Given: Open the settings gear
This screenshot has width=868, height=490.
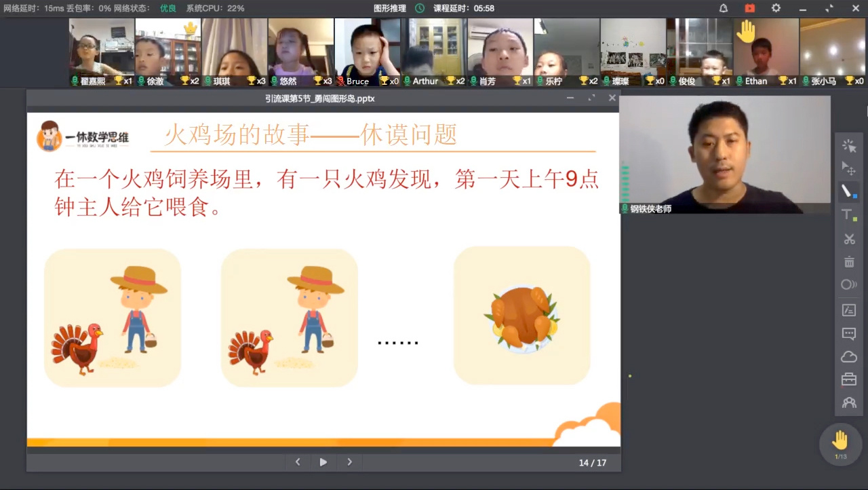Looking at the screenshot, I should (x=776, y=8).
